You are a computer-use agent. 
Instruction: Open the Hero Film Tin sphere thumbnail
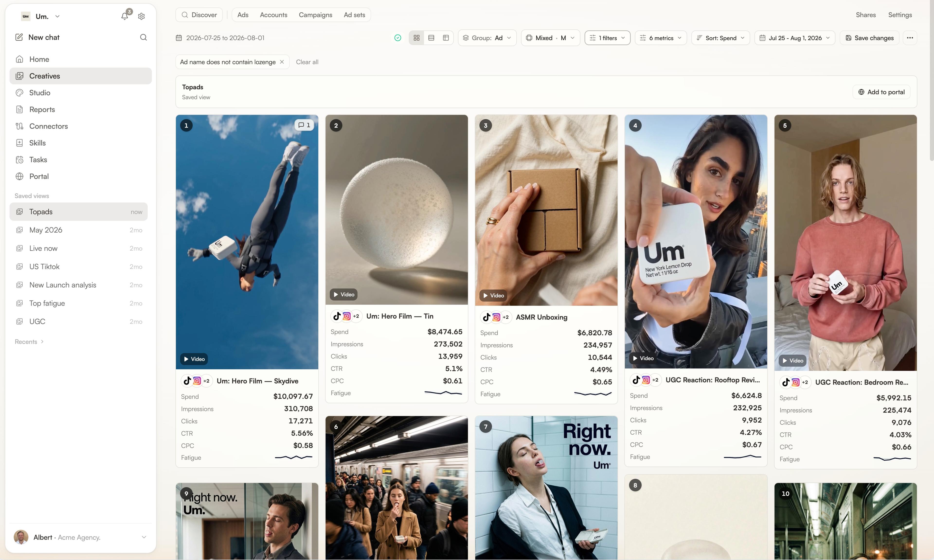[x=396, y=210]
